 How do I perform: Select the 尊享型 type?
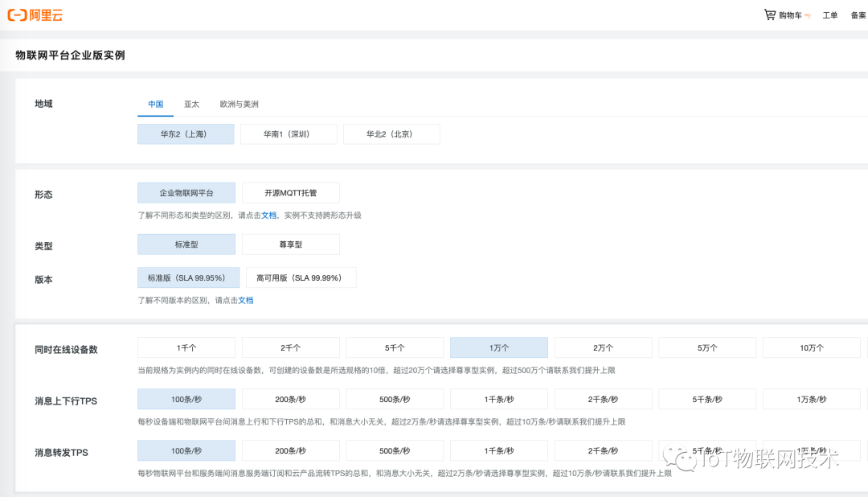click(x=291, y=244)
